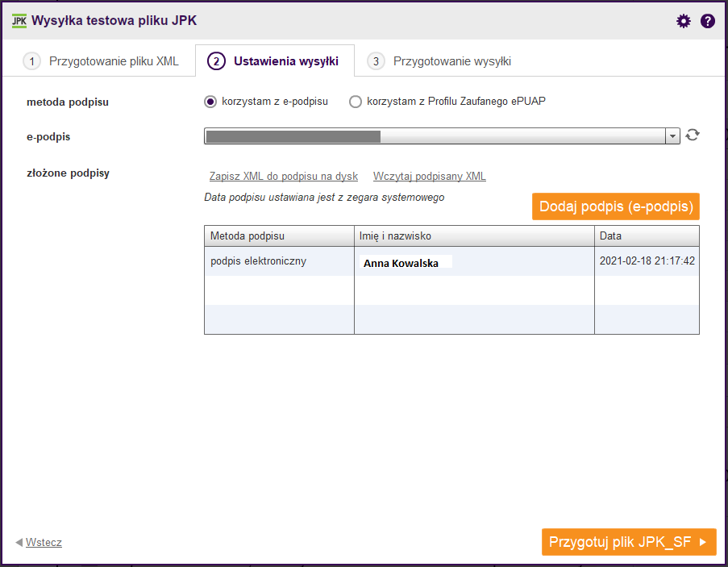
Task: Open settings via the gear icon
Action: [x=683, y=21]
